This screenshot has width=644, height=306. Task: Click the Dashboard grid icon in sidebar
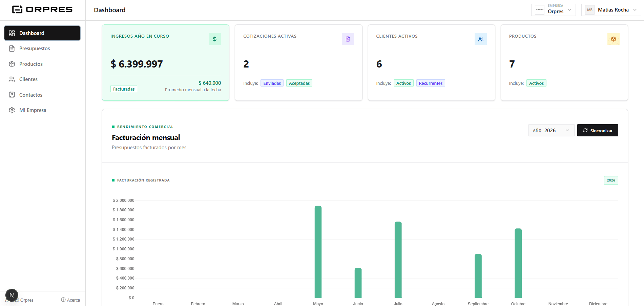12,33
